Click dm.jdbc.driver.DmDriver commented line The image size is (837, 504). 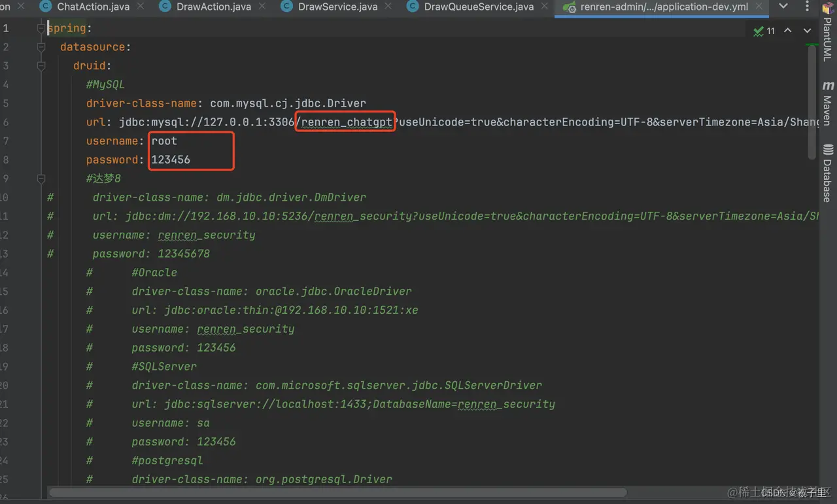(x=230, y=197)
